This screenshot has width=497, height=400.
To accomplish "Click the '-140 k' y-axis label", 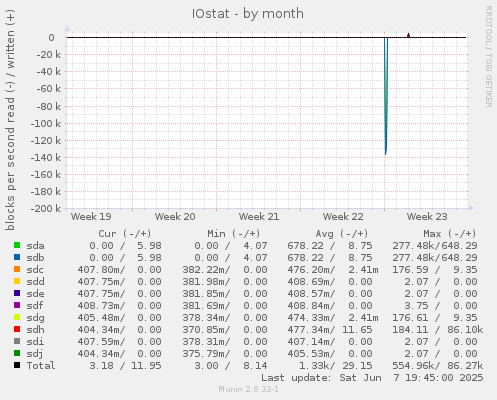I will 46,158.
